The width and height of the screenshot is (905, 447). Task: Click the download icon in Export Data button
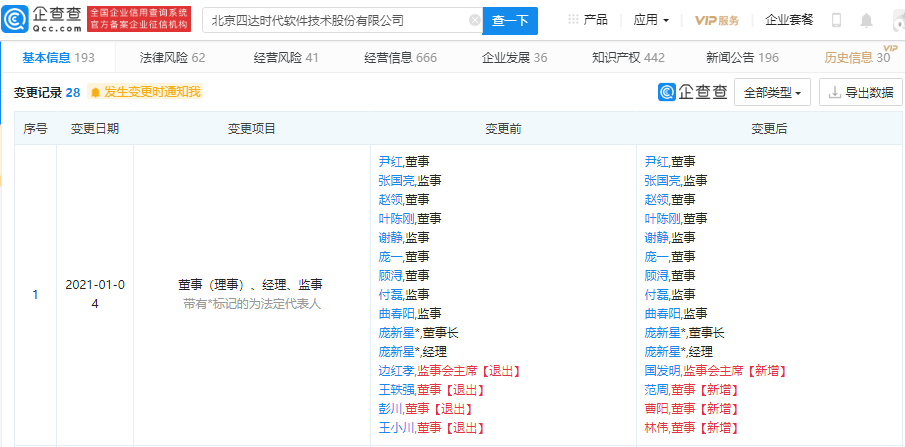click(834, 92)
